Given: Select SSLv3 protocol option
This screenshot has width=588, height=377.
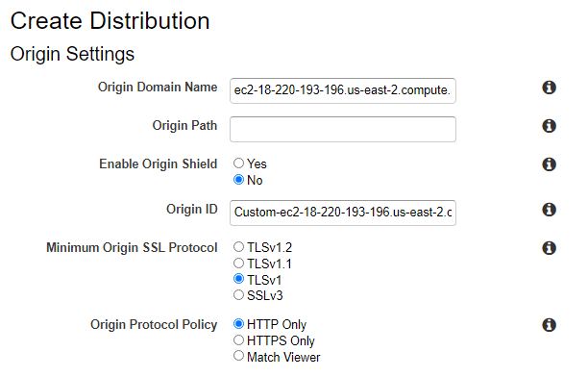Looking at the screenshot, I should tap(238, 295).
